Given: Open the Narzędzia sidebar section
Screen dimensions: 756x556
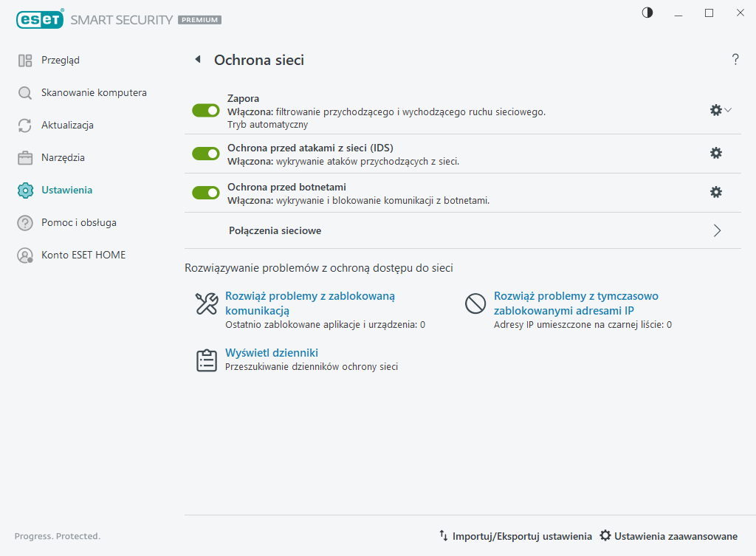Looking at the screenshot, I should click(63, 157).
